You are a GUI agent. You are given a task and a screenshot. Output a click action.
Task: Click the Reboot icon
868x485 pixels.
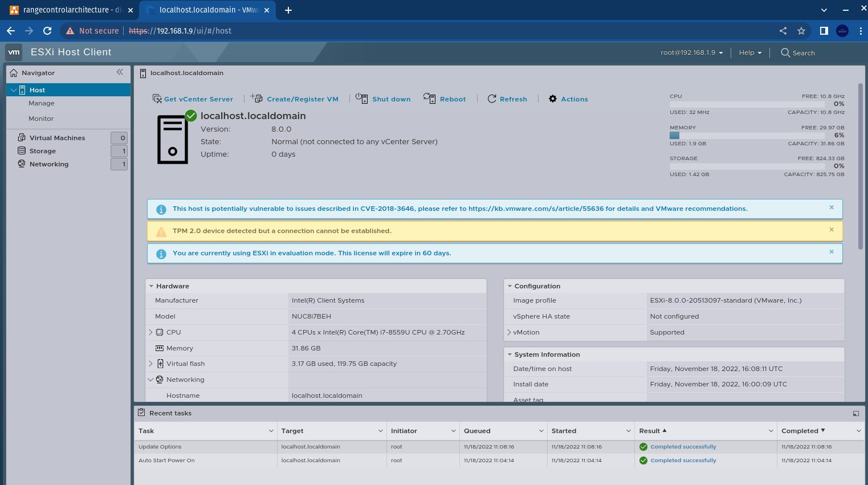coord(430,98)
